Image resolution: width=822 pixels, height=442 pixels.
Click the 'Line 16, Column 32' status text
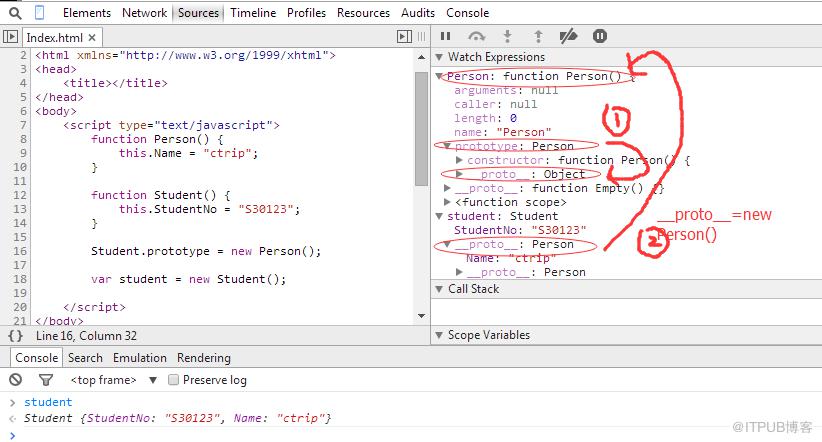point(86,336)
